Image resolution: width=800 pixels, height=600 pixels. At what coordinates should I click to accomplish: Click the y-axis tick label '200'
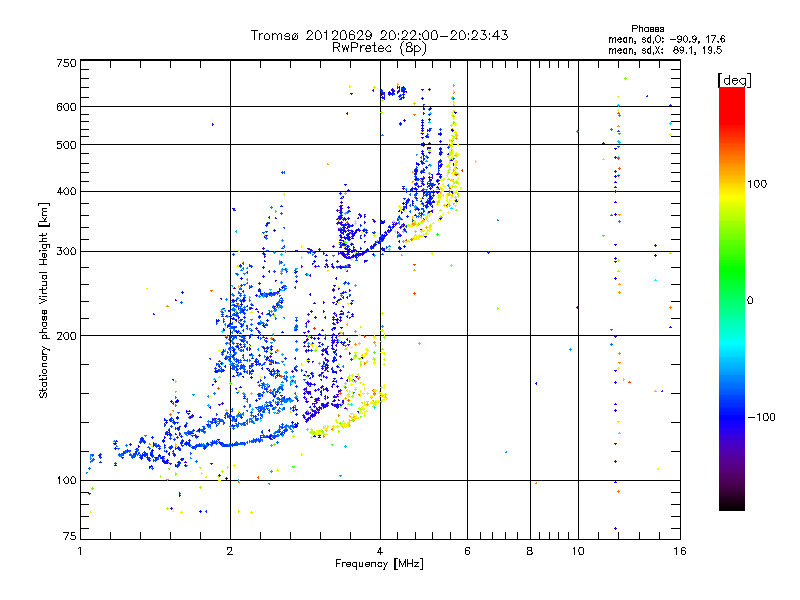[x=67, y=336]
